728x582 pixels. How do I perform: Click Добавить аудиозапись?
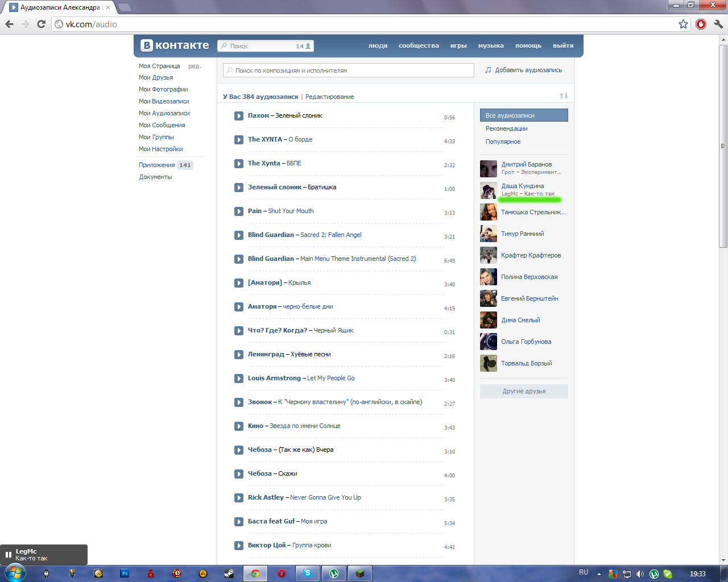coord(523,70)
